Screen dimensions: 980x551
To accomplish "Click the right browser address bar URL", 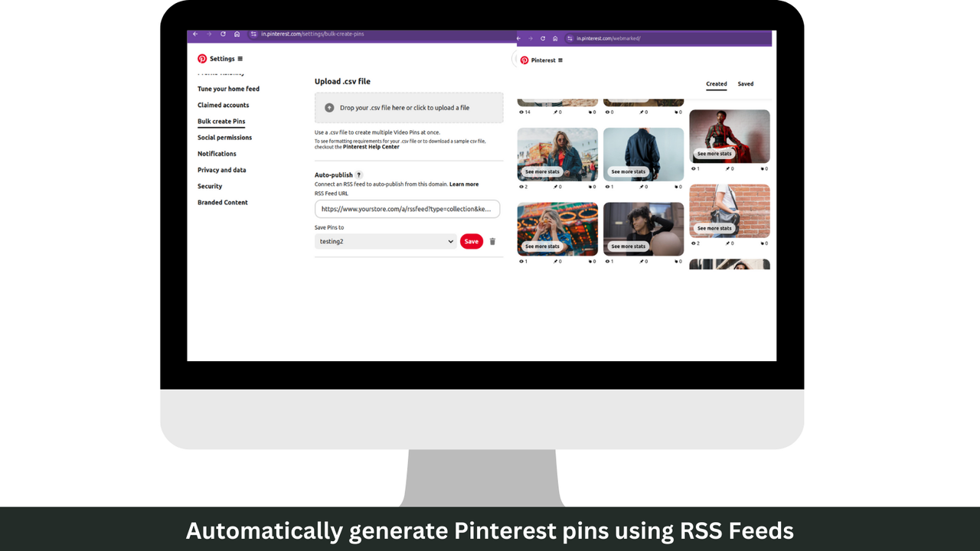I will tap(609, 38).
